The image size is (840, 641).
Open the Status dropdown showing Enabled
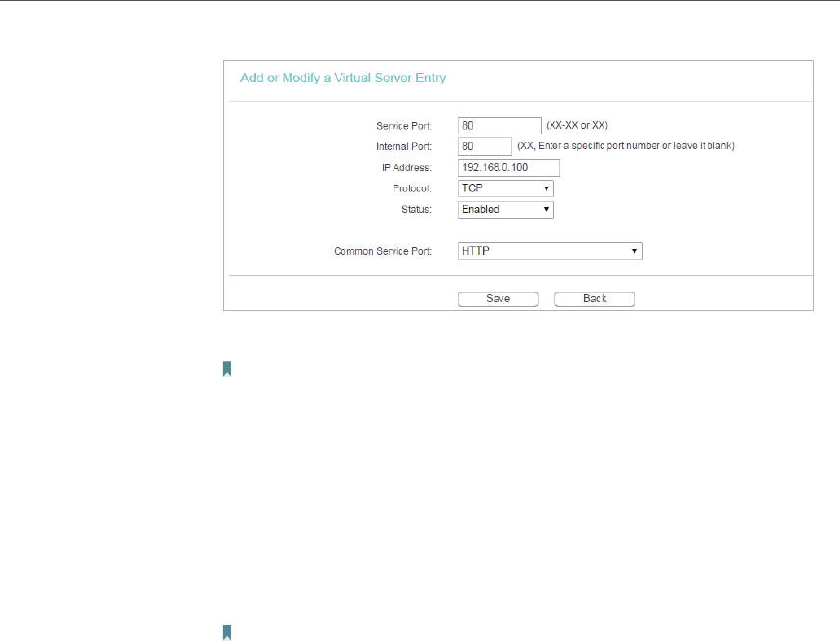pyautogui.click(x=505, y=209)
